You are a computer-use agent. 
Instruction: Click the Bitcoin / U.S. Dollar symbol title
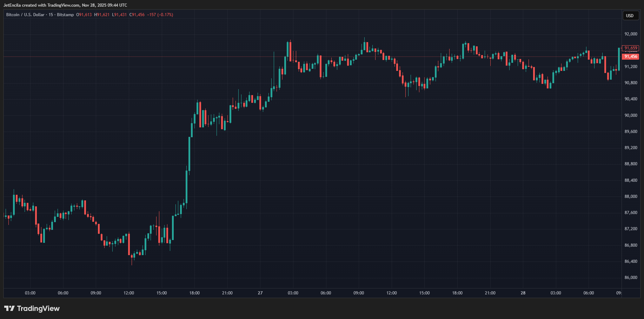coord(25,15)
